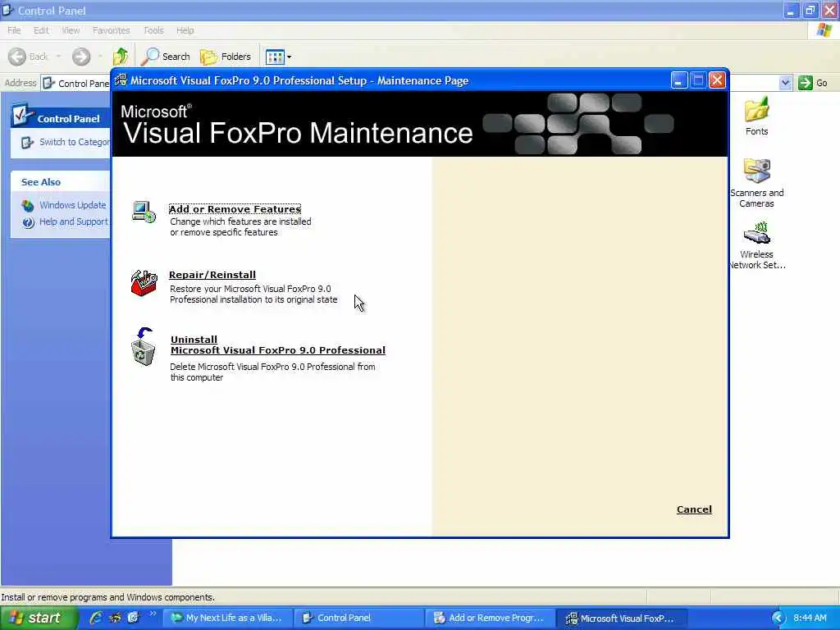
Task: Expand the address bar dropdown arrow
Action: [x=785, y=83]
